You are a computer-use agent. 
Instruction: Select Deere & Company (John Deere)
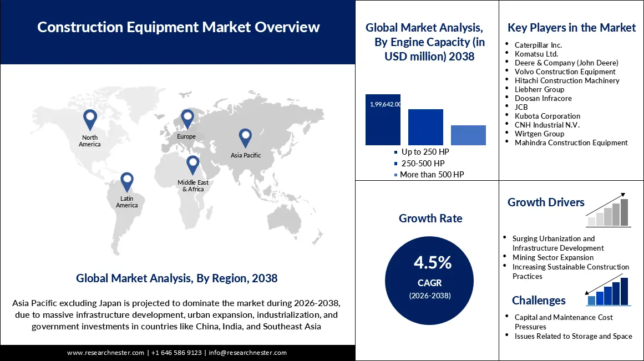point(566,63)
